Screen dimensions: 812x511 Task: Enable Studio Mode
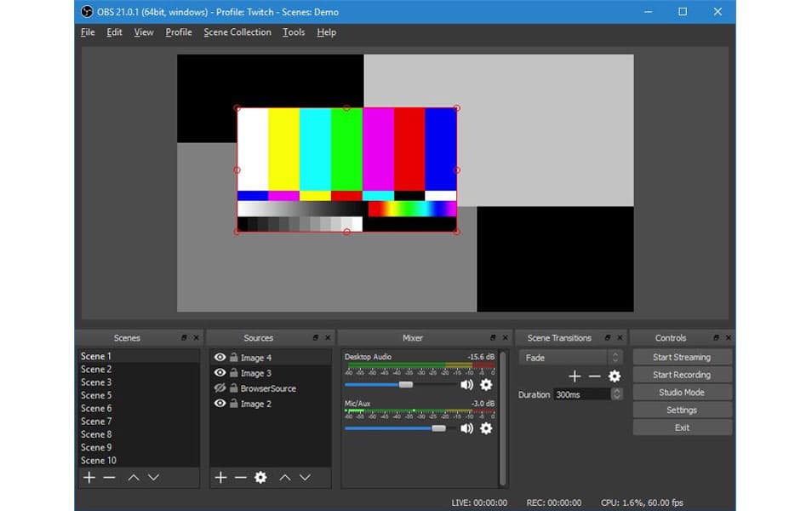pos(682,392)
